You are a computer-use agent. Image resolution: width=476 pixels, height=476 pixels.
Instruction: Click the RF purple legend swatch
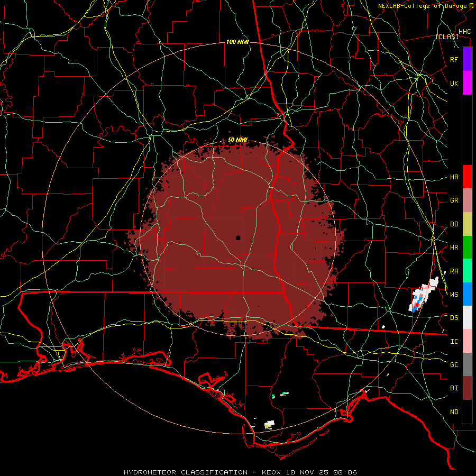tap(467, 59)
